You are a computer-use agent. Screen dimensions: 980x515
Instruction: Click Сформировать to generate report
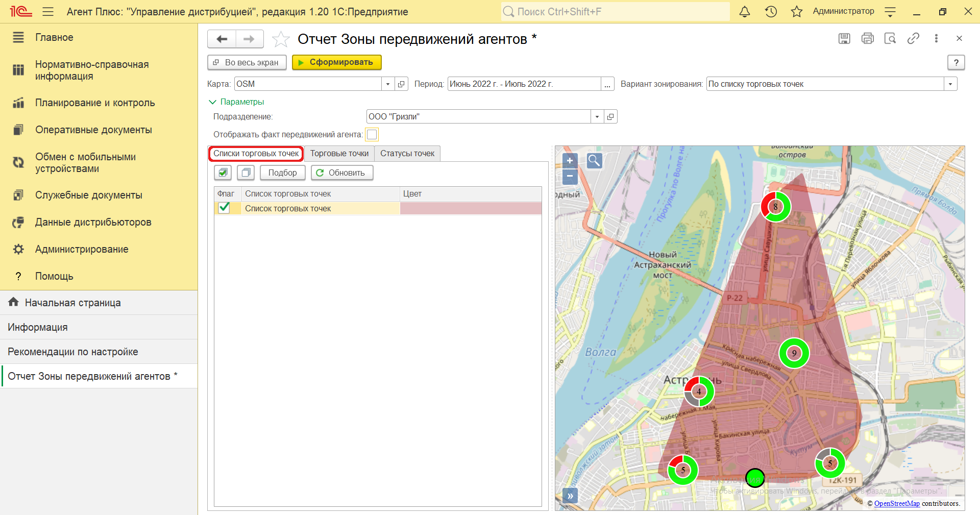click(337, 62)
